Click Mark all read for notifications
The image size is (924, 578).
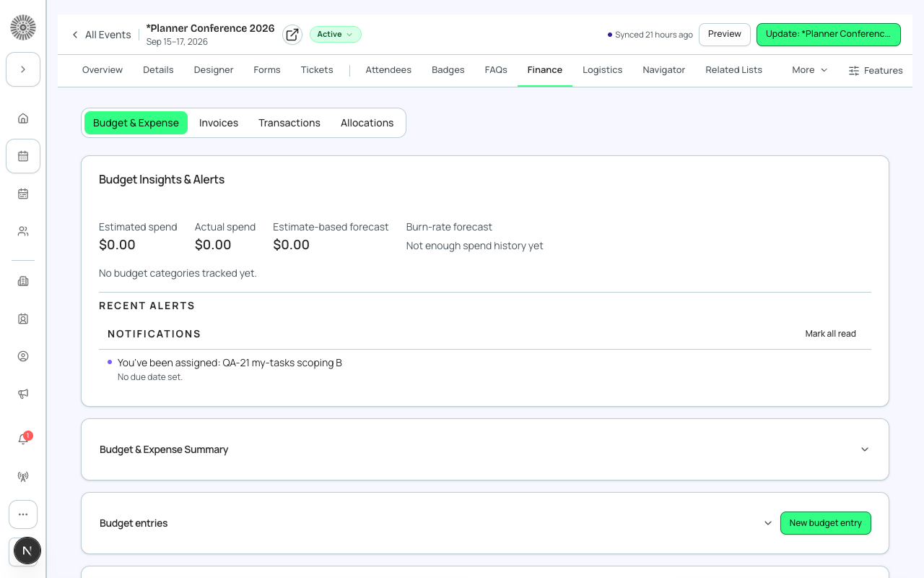pyautogui.click(x=831, y=334)
